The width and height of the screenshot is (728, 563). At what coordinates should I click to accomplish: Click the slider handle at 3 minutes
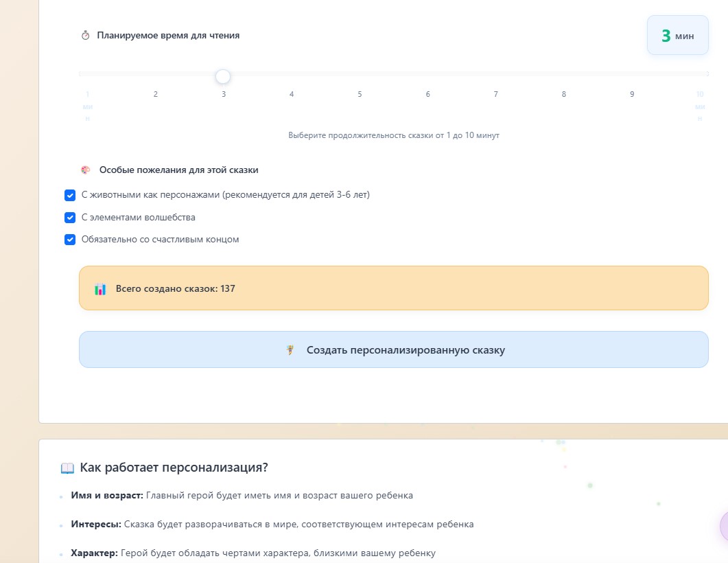[223, 77]
